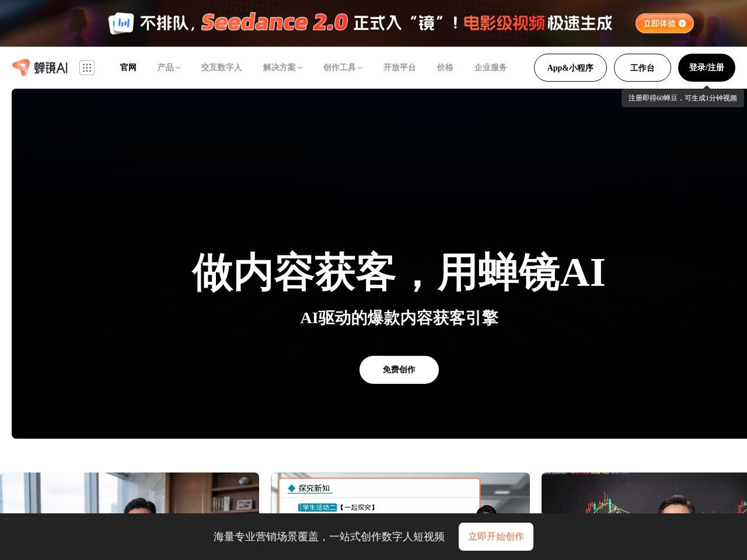Click the 60蝉豆 registration tooltip

682,98
